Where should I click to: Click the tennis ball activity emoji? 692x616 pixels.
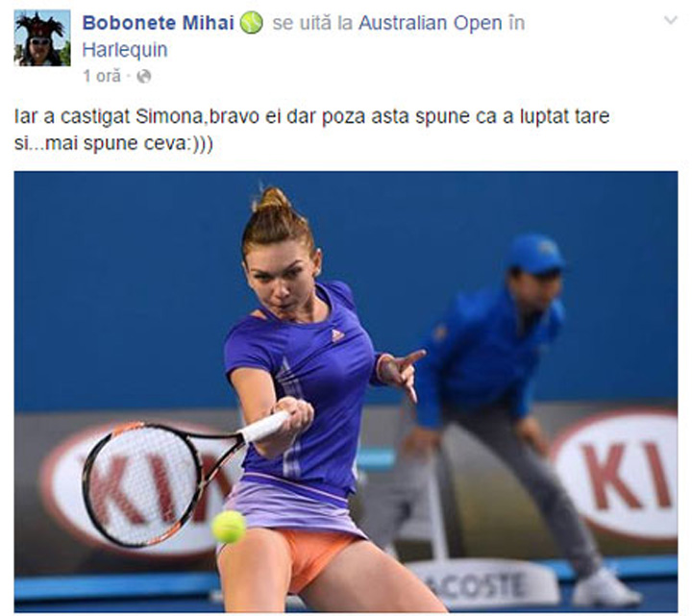pos(251,23)
